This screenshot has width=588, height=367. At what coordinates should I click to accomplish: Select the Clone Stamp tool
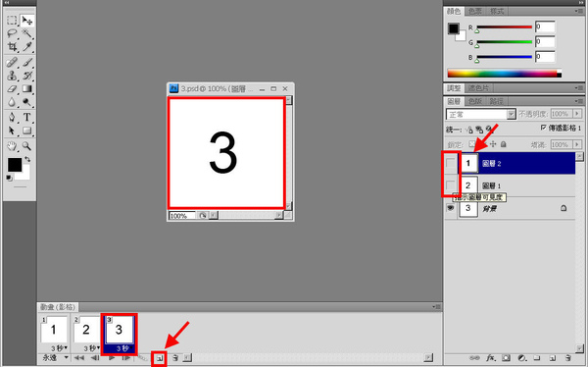pyautogui.click(x=12, y=76)
